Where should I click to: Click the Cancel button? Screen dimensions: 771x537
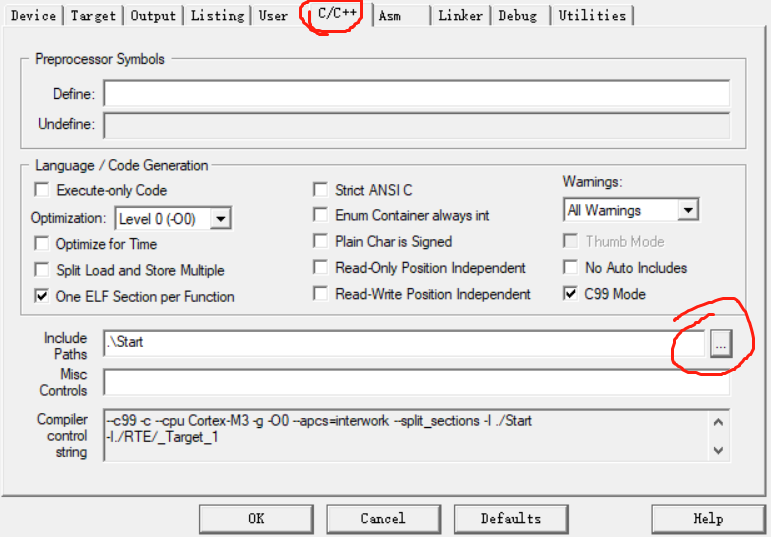point(383,518)
